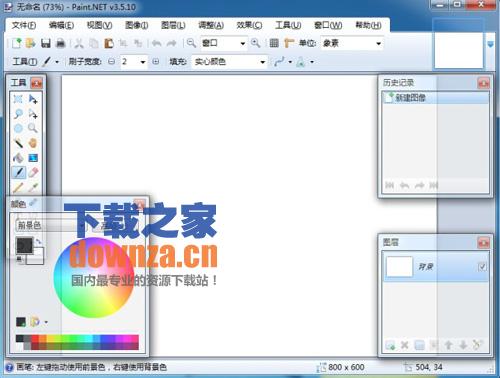Toggle the pixel grid icon
This screenshot has width=500, height=378.
click(x=274, y=43)
